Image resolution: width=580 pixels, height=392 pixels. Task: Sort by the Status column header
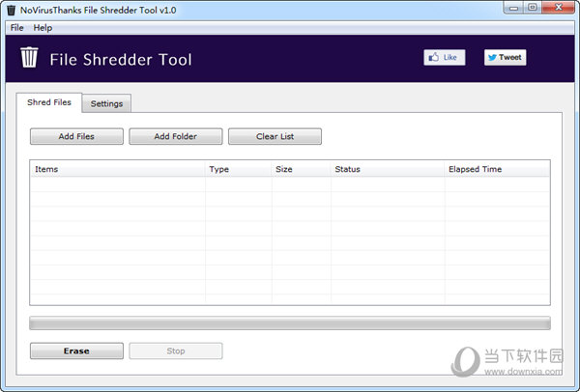388,169
